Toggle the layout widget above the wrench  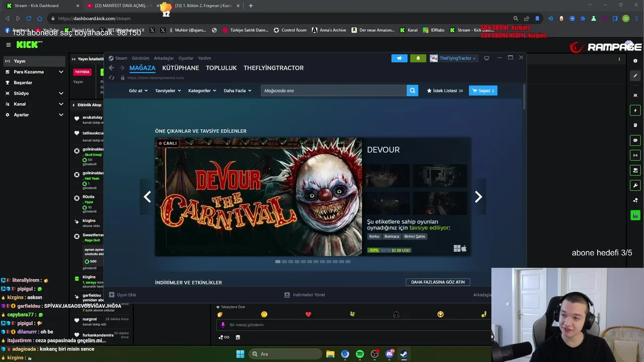tap(635, 170)
